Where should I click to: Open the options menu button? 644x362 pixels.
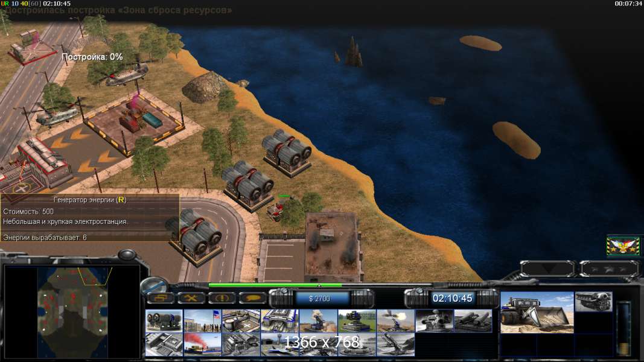point(160,298)
